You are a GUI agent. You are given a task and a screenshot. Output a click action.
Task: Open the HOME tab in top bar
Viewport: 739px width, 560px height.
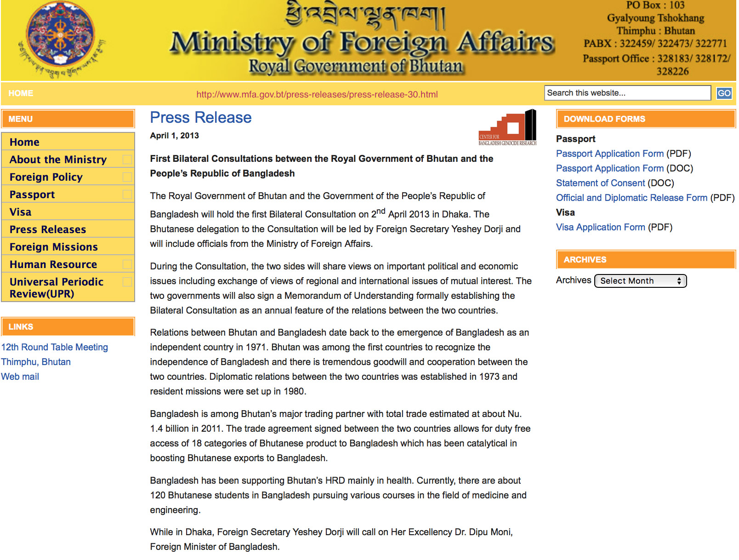point(21,93)
